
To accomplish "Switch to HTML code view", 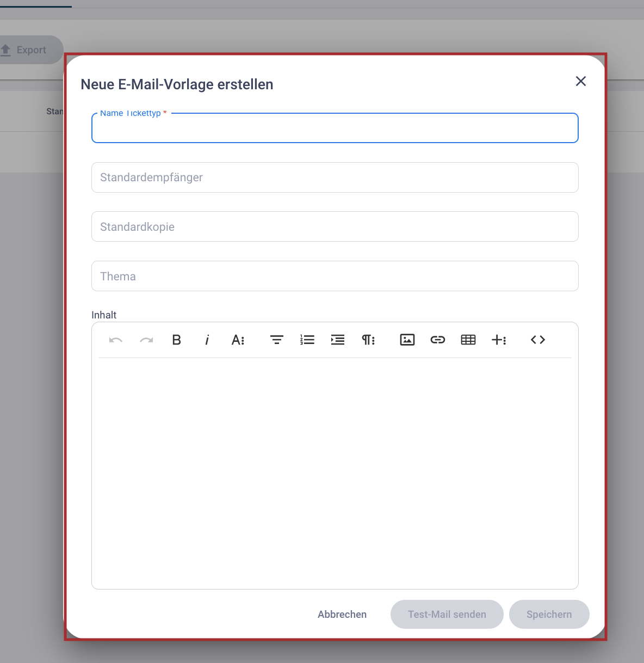I will [538, 340].
